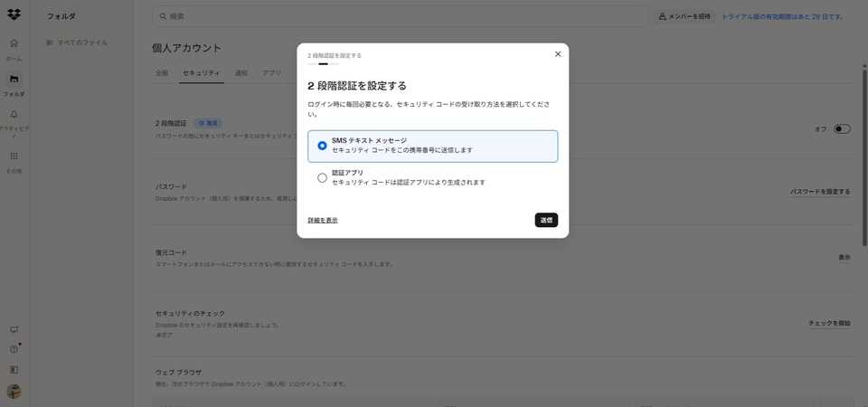Switch to the アプリ tab
Viewport: 868px width, 407px height.
pos(271,73)
